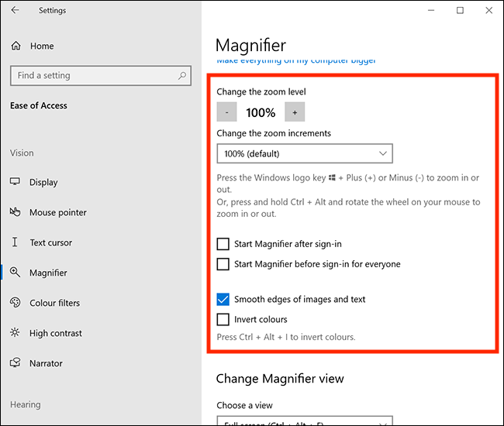Enable the Invert colours checkbox
Image resolution: width=504 pixels, height=426 pixels.
coord(223,319)
